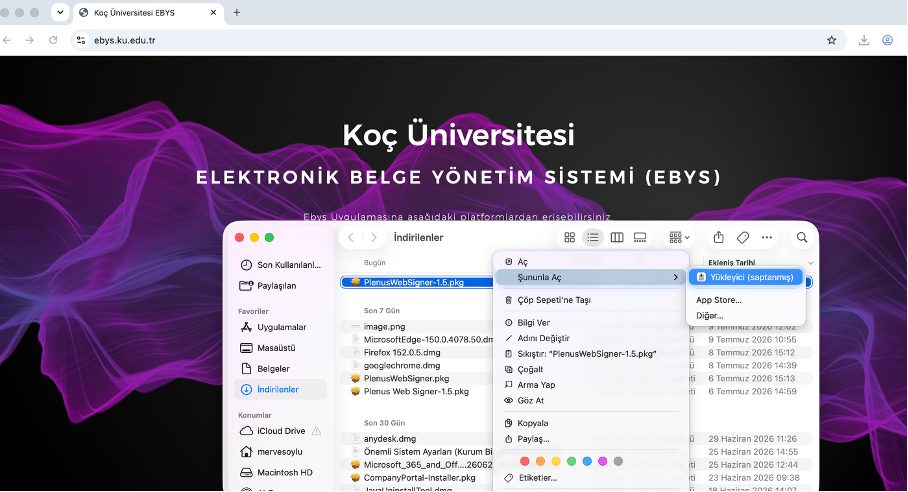Choose Çoğalt in context menu
The height and width of the screenshot is (492, 908).
click(591, 369)
